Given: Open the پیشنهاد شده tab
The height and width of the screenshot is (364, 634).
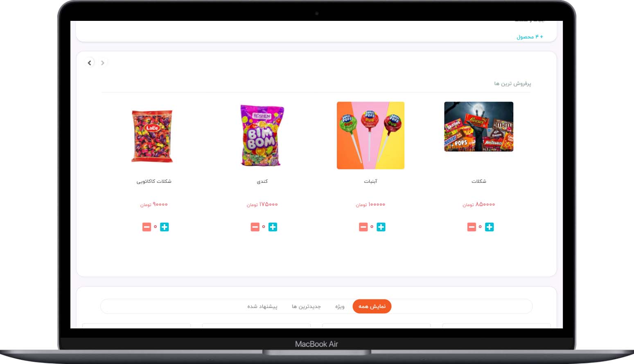Looking at the screenshot, I should (262, 306).
